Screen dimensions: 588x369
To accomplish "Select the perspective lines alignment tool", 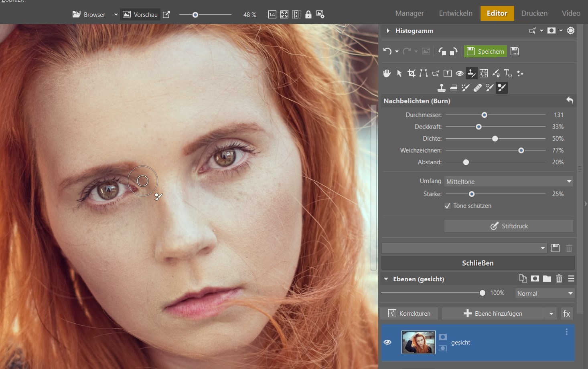I will (x=424, y=73).
